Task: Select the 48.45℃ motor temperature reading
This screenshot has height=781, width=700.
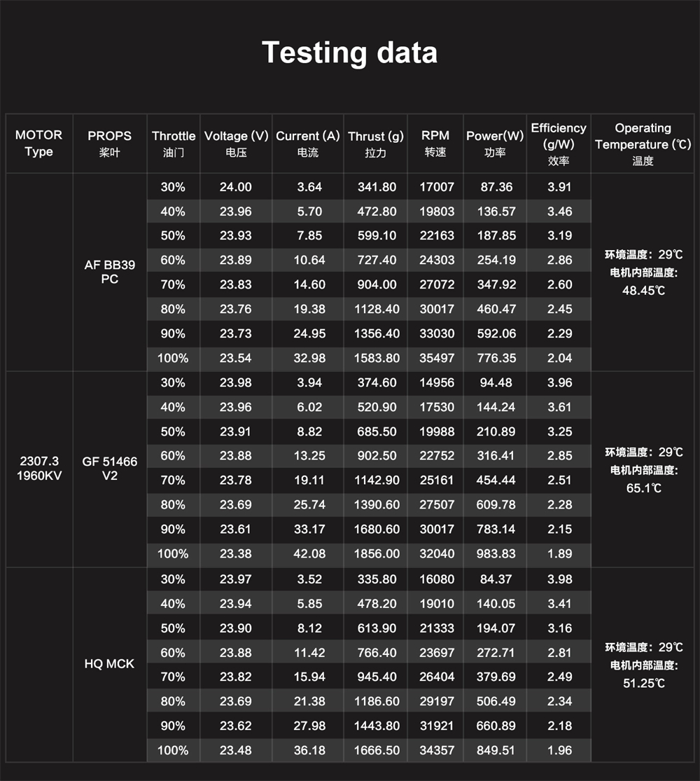Action: coord(643,291)
